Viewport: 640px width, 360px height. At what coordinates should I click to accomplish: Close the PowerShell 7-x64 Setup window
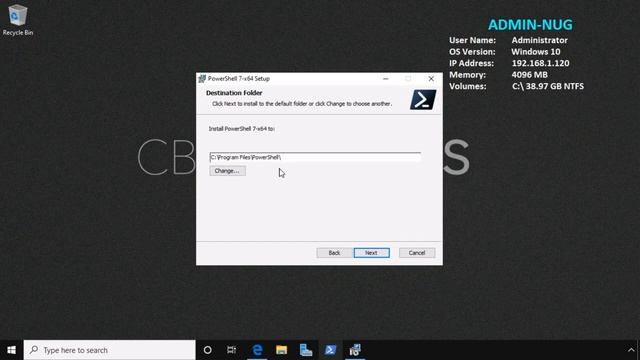(x=431, y=78)
